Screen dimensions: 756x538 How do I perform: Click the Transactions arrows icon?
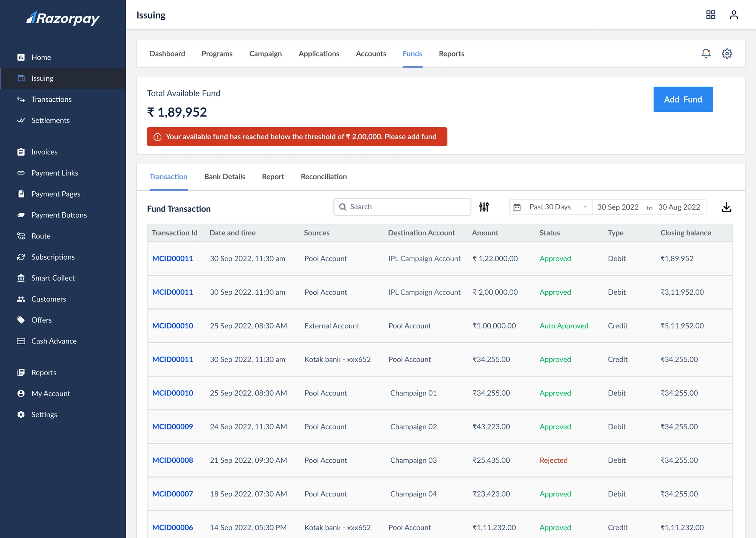[x=21, y=99]
